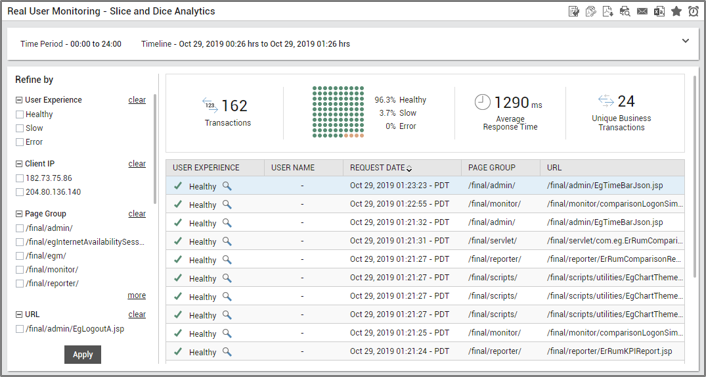Click the print preview icon in the header
The image size is (706, 377).
625,12
